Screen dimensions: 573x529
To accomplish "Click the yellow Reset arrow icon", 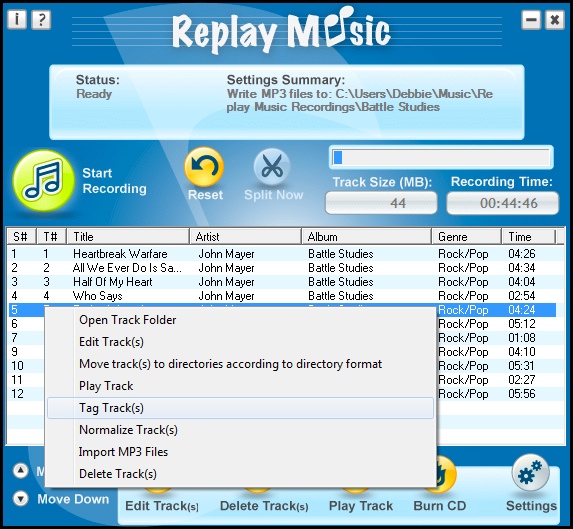I will (x=204, y=167).
